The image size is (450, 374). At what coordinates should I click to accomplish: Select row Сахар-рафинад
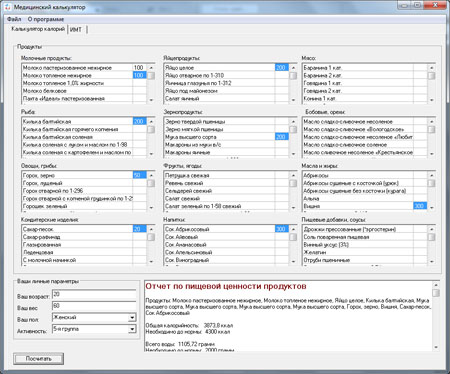[84, 237]
